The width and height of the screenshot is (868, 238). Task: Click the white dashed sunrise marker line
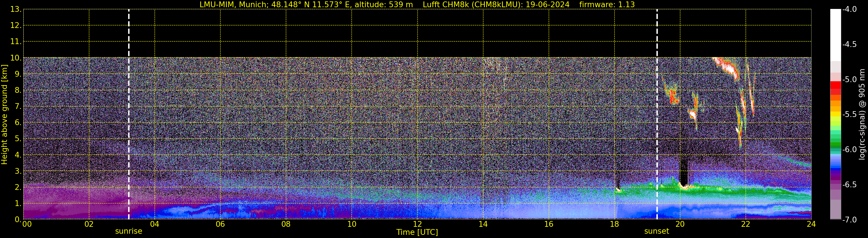[x=129, y=115]
